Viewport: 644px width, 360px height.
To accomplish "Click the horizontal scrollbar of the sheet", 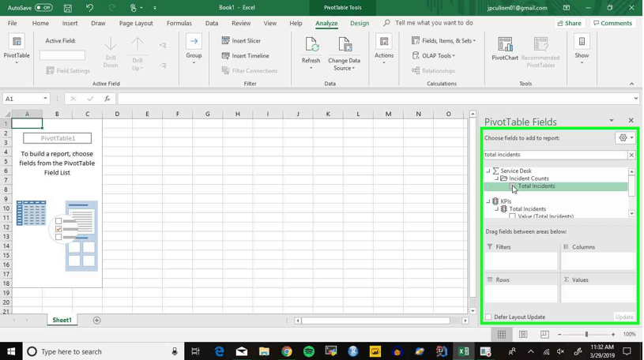I will (376, 321).
